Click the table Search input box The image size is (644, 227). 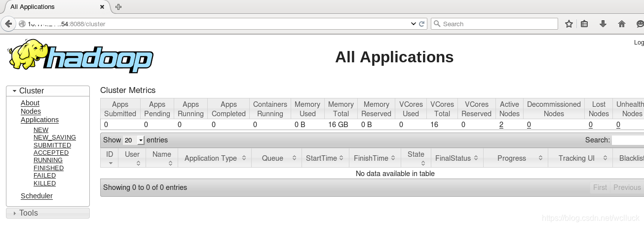click(x=628, y=140)
